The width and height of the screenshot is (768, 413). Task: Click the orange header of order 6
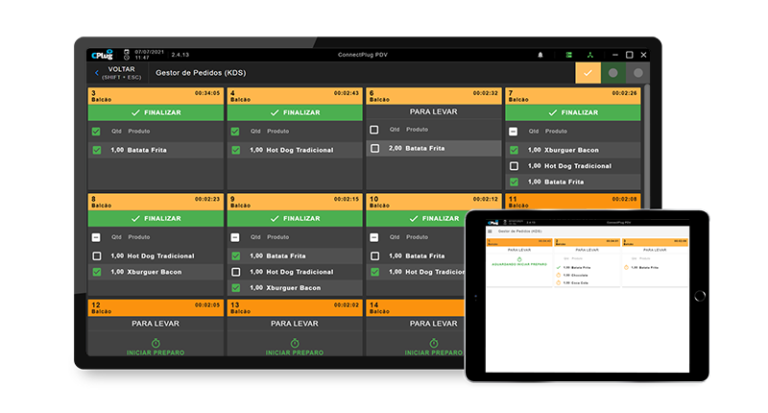tap(432, 95)
